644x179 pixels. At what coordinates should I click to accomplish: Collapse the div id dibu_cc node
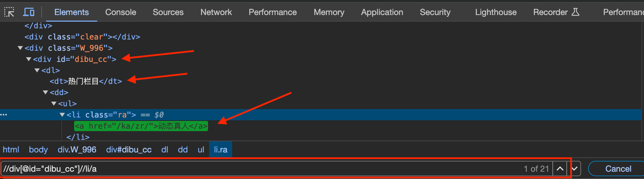click(x=29, y=59)
